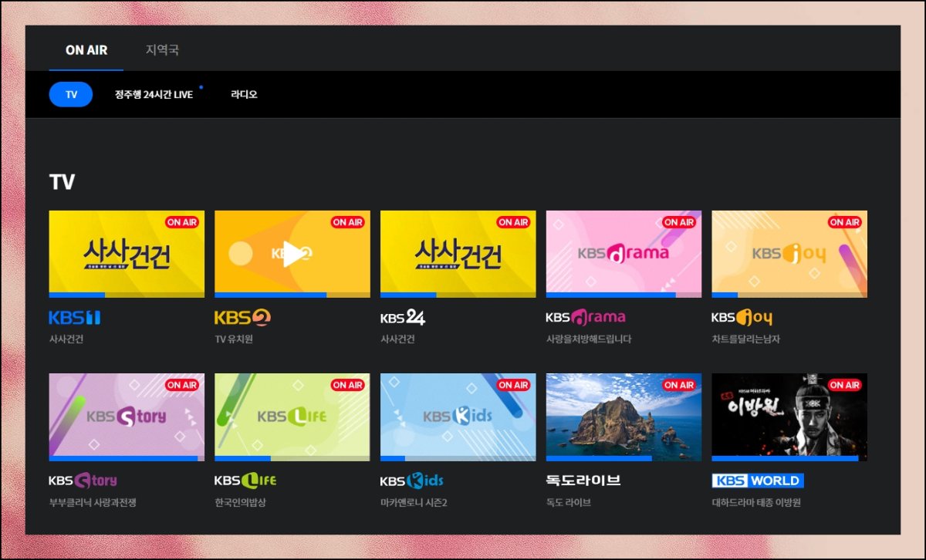Image resolution: width=926 pixels, height=560 pixels.
Task: Click program title 차트를달리는남자
Action: (746, 339)
